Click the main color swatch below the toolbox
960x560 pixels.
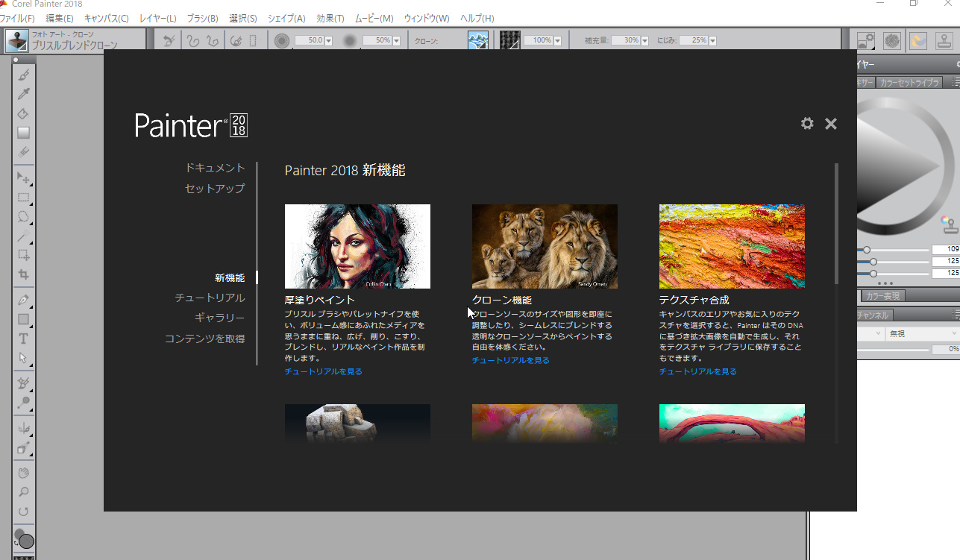tap(25, 540)
